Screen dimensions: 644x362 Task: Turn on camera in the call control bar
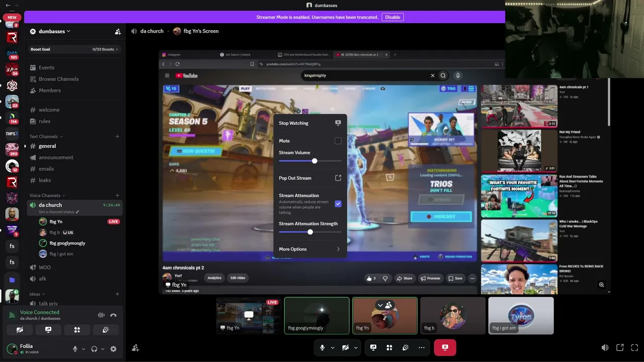tap(346, 347)
